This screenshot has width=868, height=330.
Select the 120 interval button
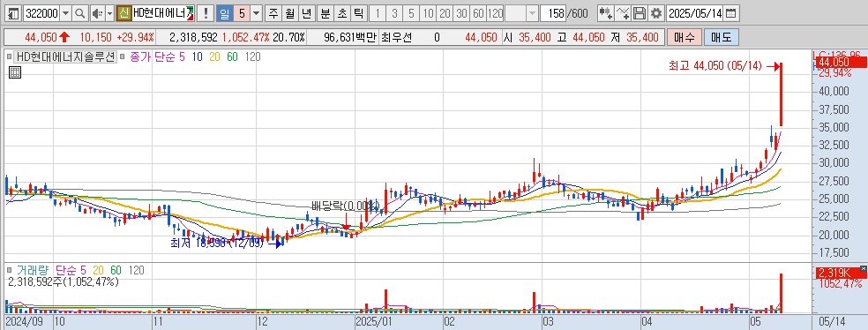click(x=496, y=12)
